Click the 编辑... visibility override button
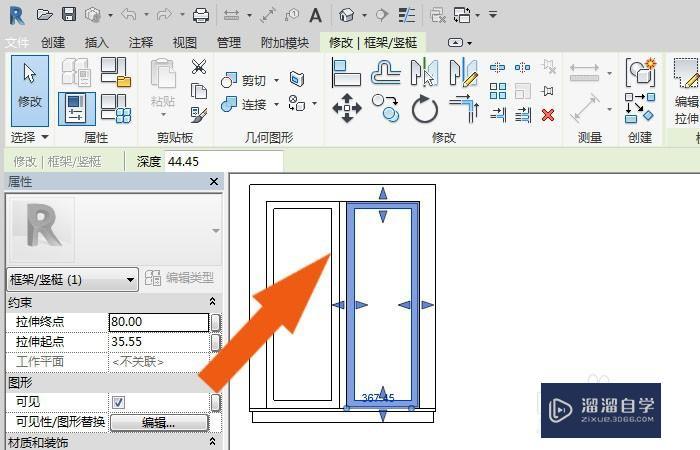 coord(159,422)
